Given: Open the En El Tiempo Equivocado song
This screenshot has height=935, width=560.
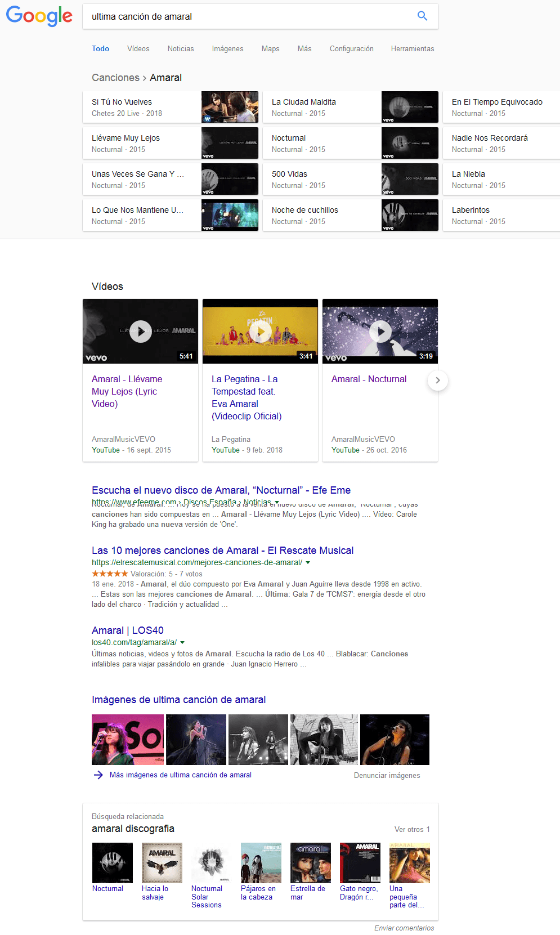Looking at the screenshot, I should click(501, 107).
